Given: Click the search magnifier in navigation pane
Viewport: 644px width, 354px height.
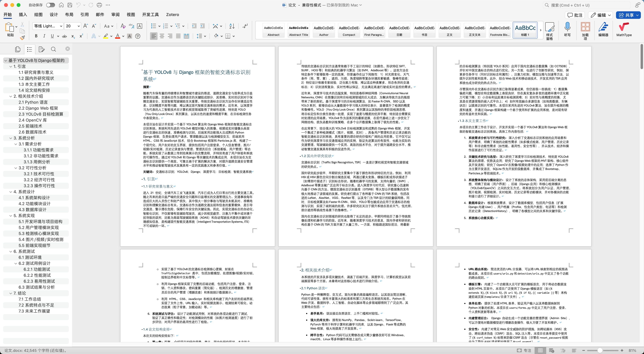Looking at the screenshot, I should [53, 49].
